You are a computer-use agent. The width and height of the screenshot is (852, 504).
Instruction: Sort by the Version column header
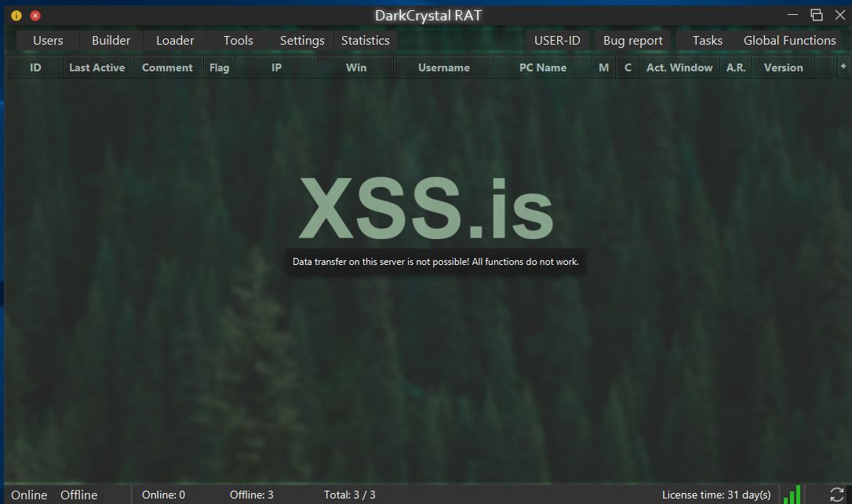[x=783, y=67]
